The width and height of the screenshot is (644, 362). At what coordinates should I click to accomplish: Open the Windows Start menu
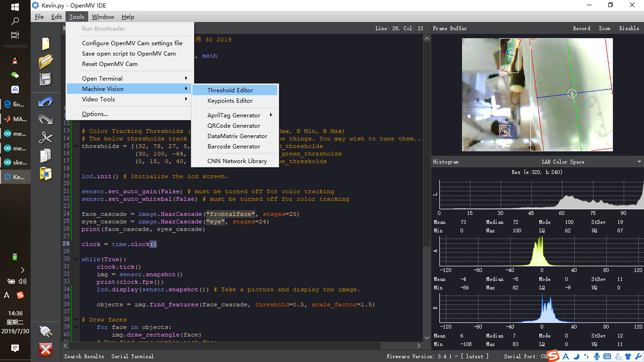point(15,7)
